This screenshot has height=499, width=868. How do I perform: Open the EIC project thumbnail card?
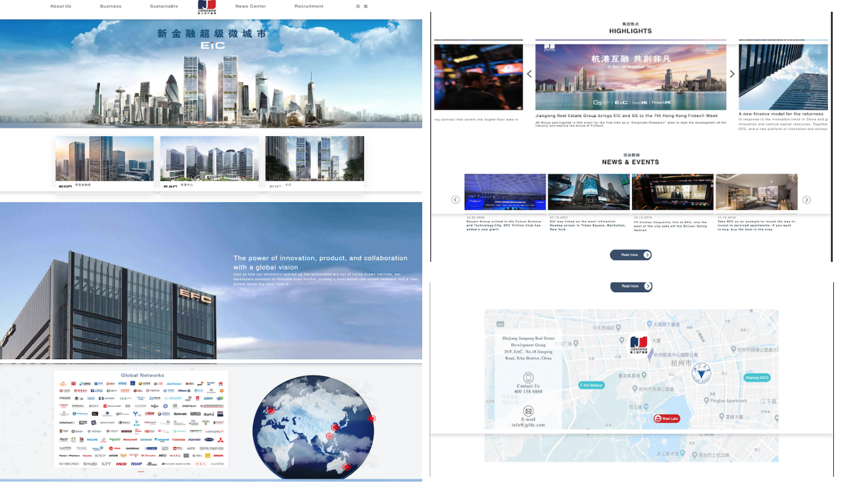[315, 162]
